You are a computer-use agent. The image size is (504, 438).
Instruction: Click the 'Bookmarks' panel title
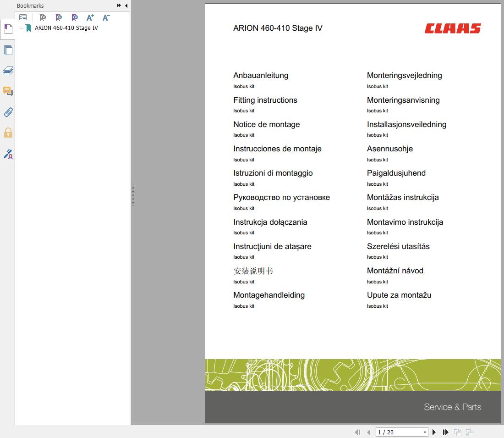click(30, 6)
